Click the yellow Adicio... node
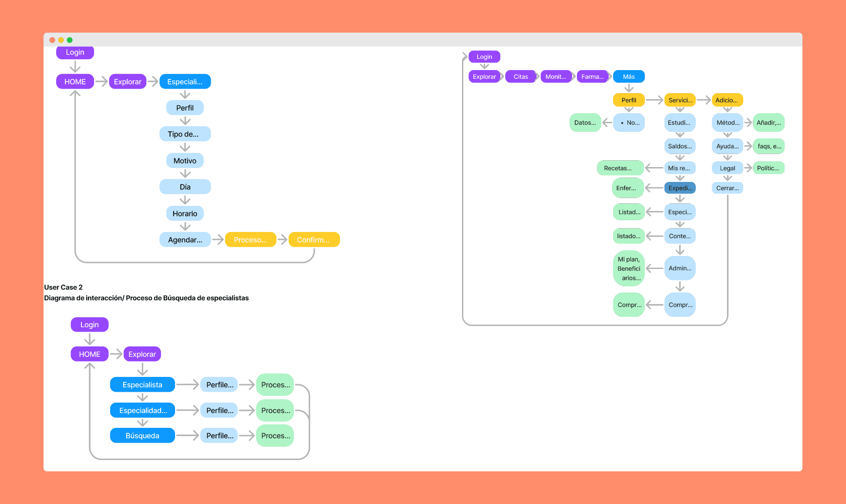Screen dimensions: 846x504 click(x=727, y=100)
